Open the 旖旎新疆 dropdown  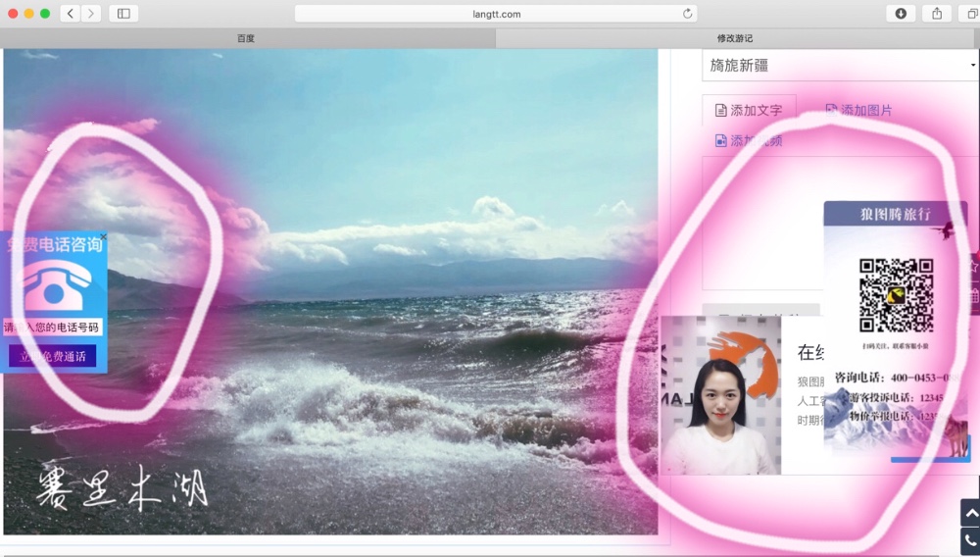click(x=841, y=65)
